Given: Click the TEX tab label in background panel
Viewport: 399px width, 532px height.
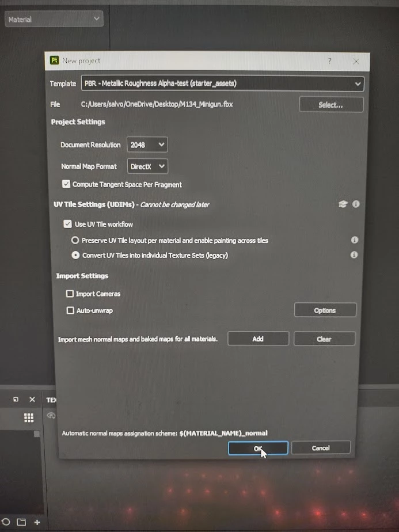Looking at the screenshot, I should pyautogui.click(x=51, y=400).
